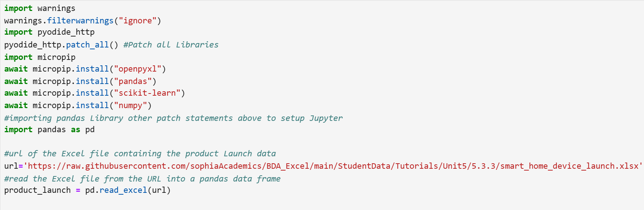The image size is (644, 210).
Task: Click the 'import pyodide_http' line
Action: pos(49,32)
